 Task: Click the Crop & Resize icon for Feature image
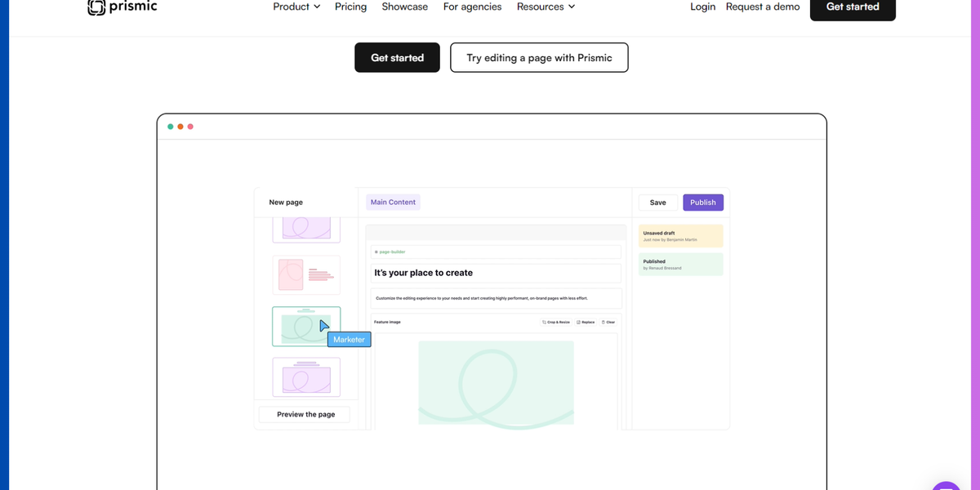click(x=544, y=322)
